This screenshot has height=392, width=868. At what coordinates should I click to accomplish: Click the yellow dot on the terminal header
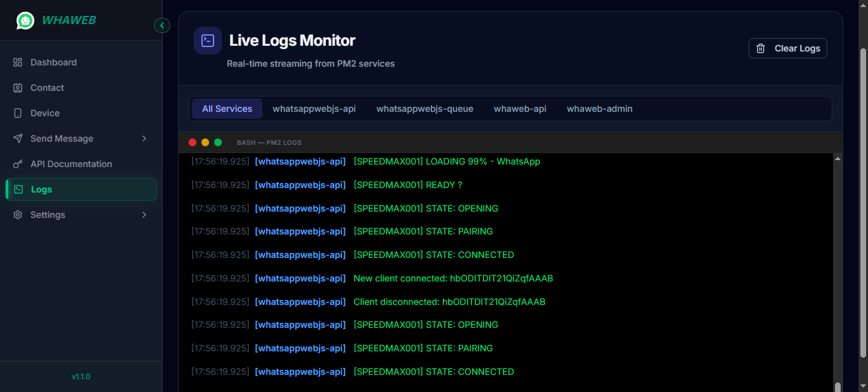(x=205, y=142)
